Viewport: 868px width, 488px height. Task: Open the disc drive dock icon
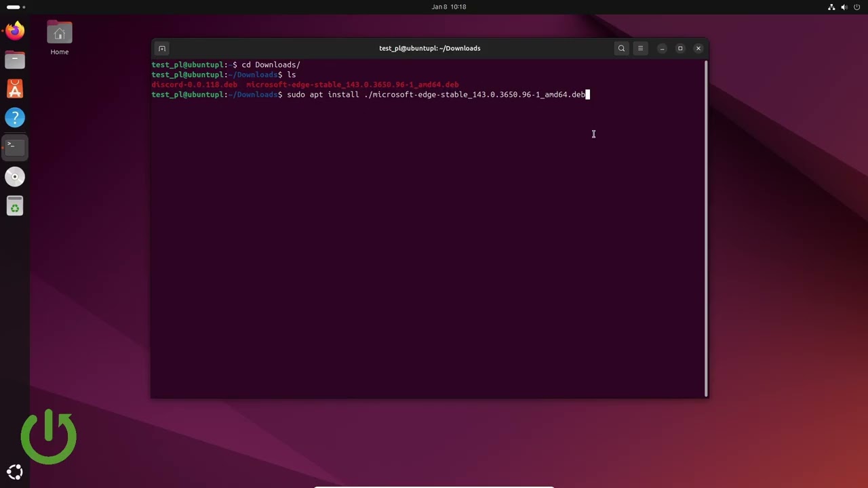pyautogui.click(x=15, y=177)
